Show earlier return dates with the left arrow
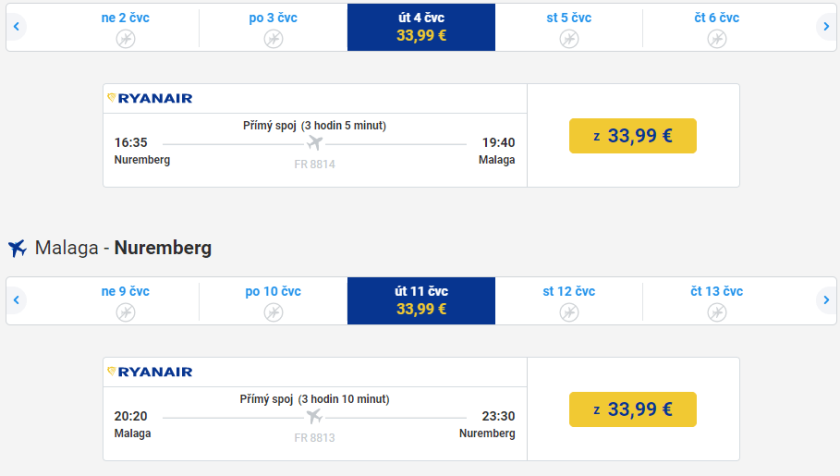 [16, 300]
